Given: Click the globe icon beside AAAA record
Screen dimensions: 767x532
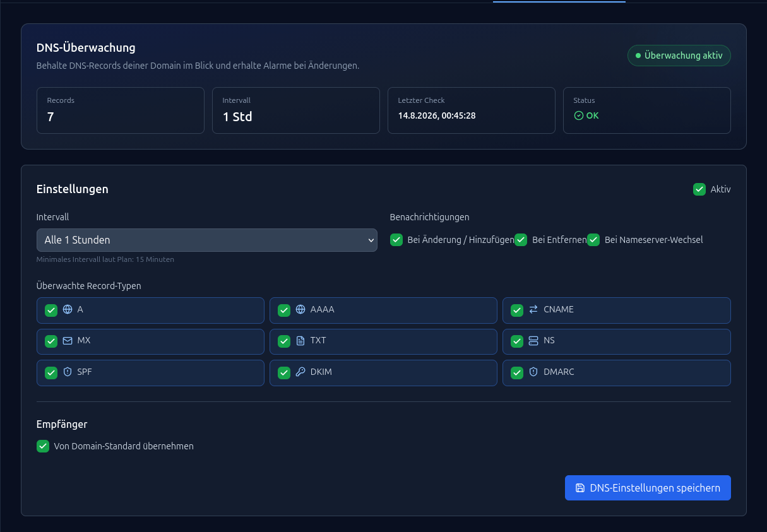Looking at the screenshot, I should coord(300,310).
